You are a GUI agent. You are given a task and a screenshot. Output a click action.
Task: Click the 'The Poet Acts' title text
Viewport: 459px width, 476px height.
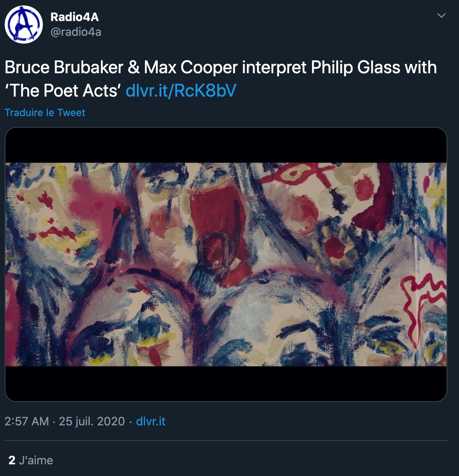(x=63, y=91)
